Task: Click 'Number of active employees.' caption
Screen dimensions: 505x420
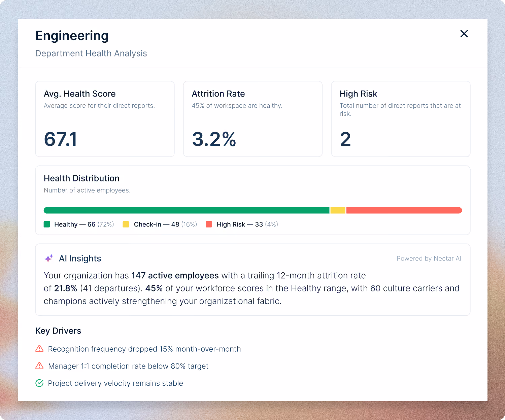Action: 87,190
